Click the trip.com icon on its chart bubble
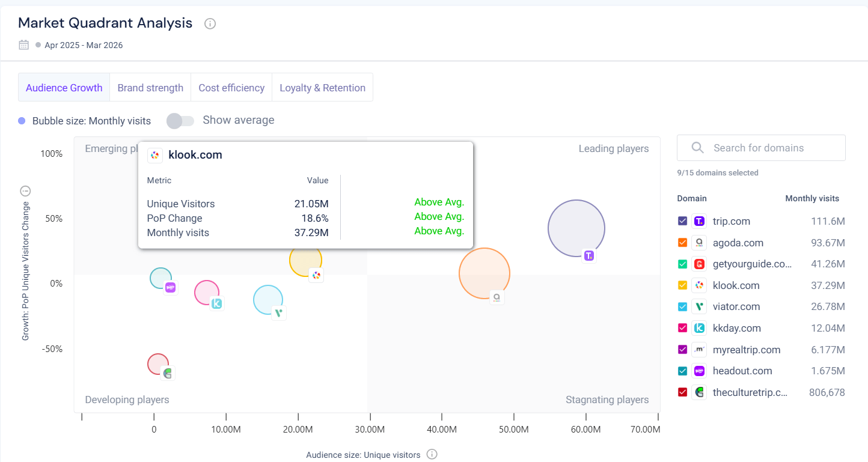The image size is (868, 462). pos(589,256)
